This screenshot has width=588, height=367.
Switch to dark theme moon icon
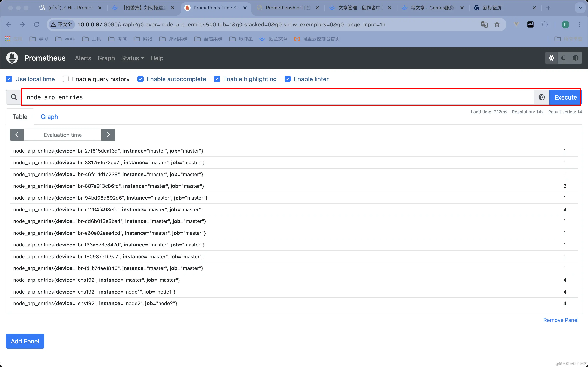[563, 58]
